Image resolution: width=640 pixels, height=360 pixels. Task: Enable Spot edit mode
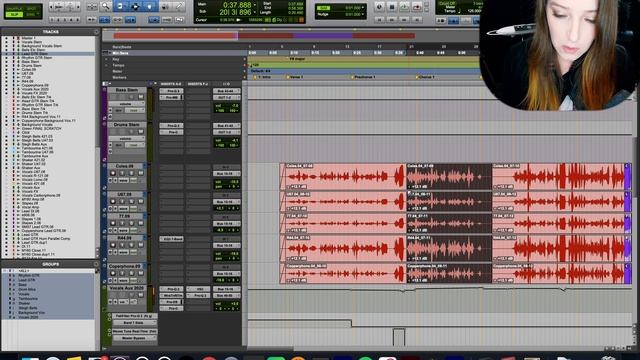pyautogui.click(x=31, y=8)
